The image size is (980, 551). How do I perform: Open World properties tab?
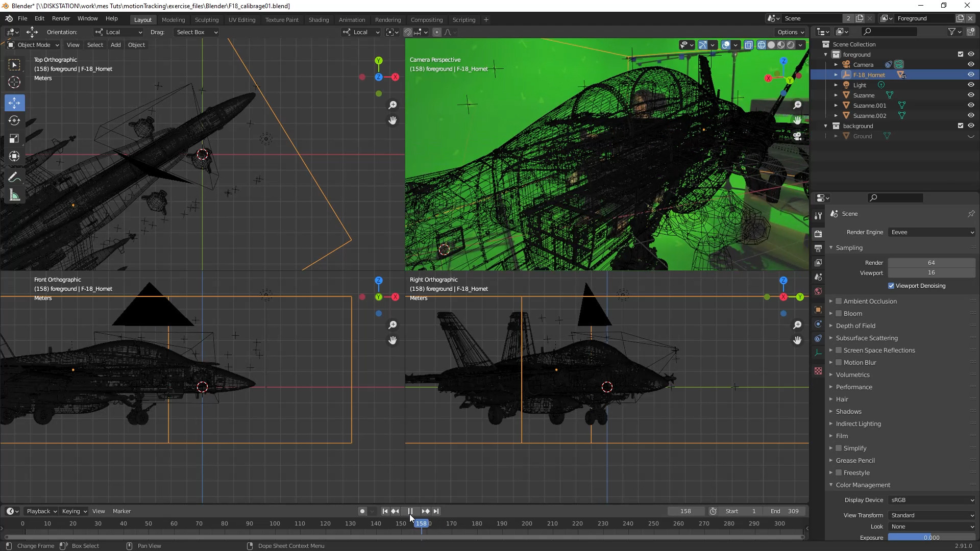[818, 291]
